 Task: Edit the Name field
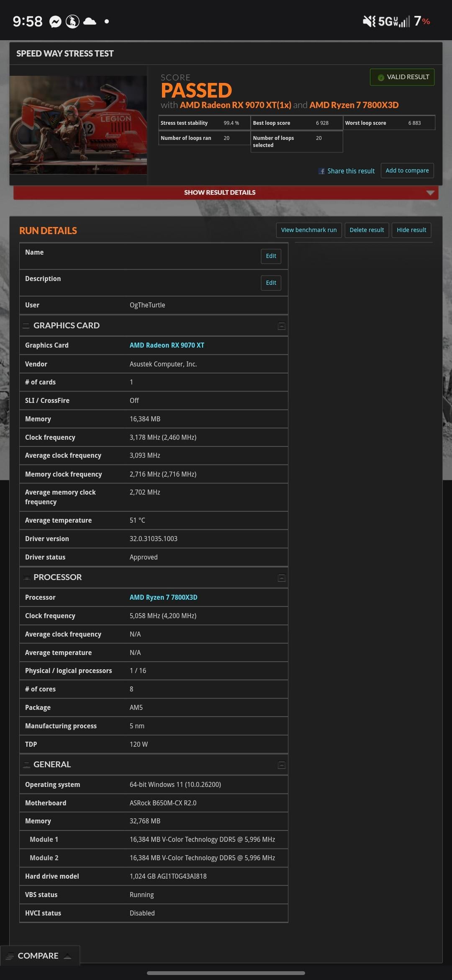271,256
